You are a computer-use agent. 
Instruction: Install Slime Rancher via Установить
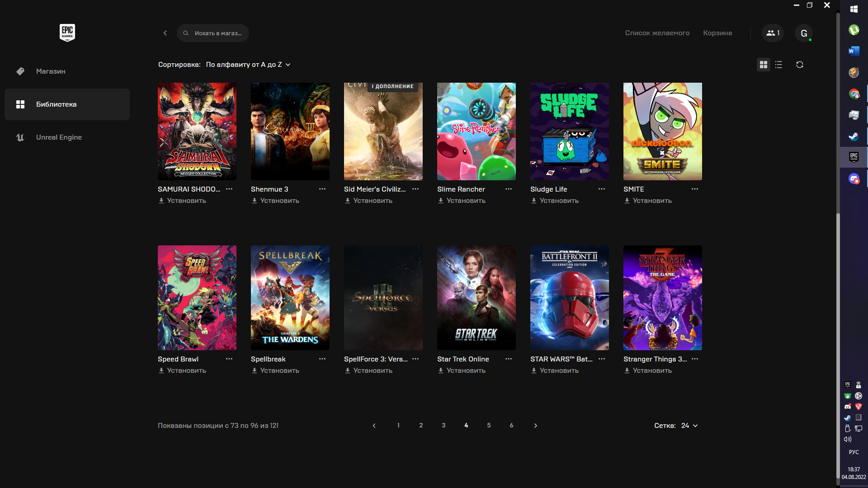pos(462,201)
